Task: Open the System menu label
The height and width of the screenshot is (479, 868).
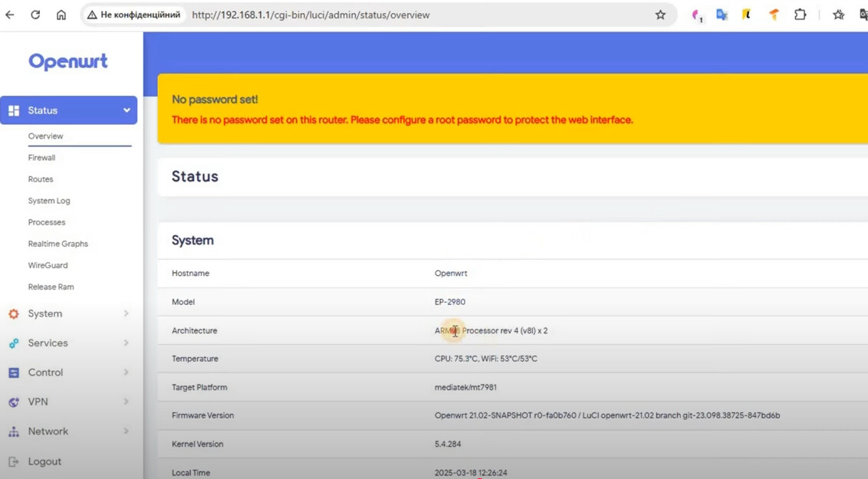Action: click(44, 313)
